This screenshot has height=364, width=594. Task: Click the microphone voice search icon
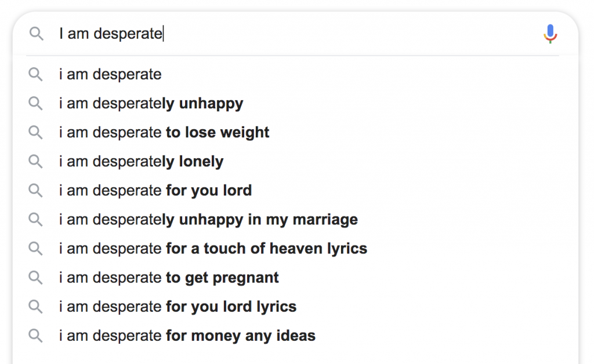[550, 34]
